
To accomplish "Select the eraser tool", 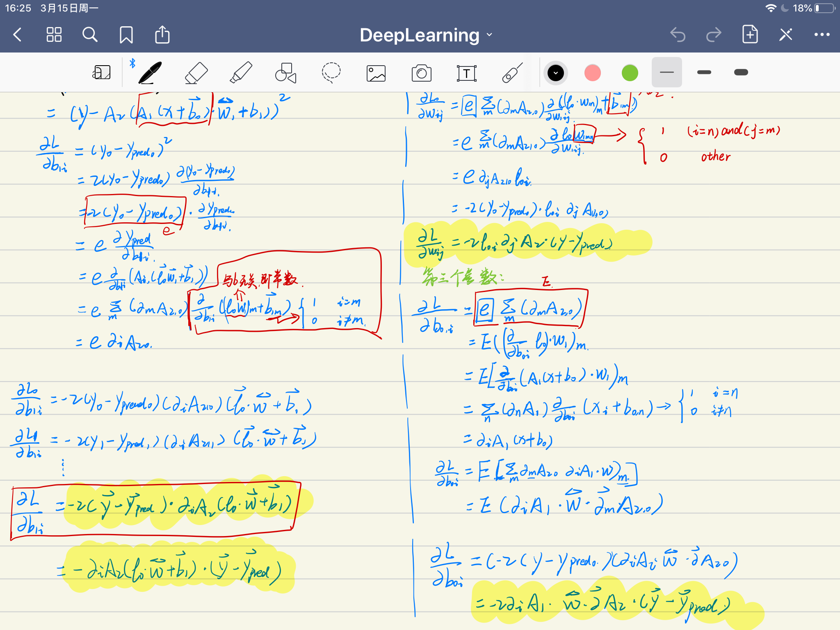I will click(x=196, y=73).
